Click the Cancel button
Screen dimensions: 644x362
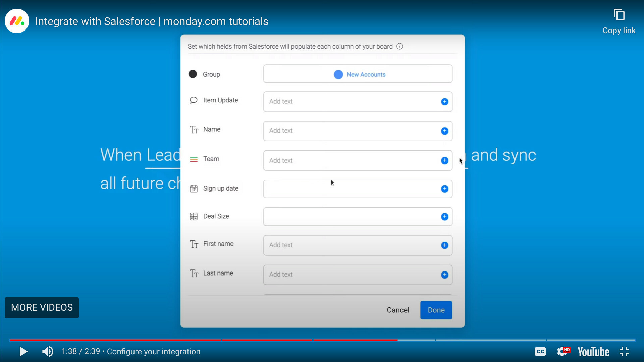(x=398, y=310)
